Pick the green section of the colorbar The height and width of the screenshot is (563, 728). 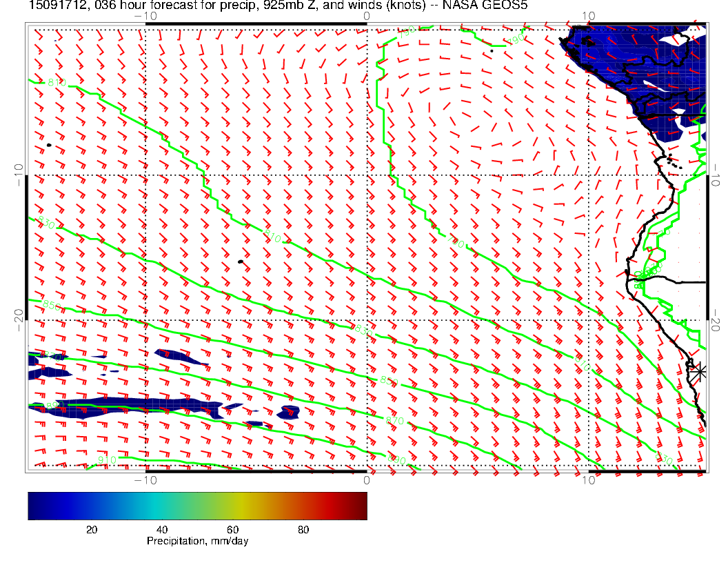[x=207, y=505]
